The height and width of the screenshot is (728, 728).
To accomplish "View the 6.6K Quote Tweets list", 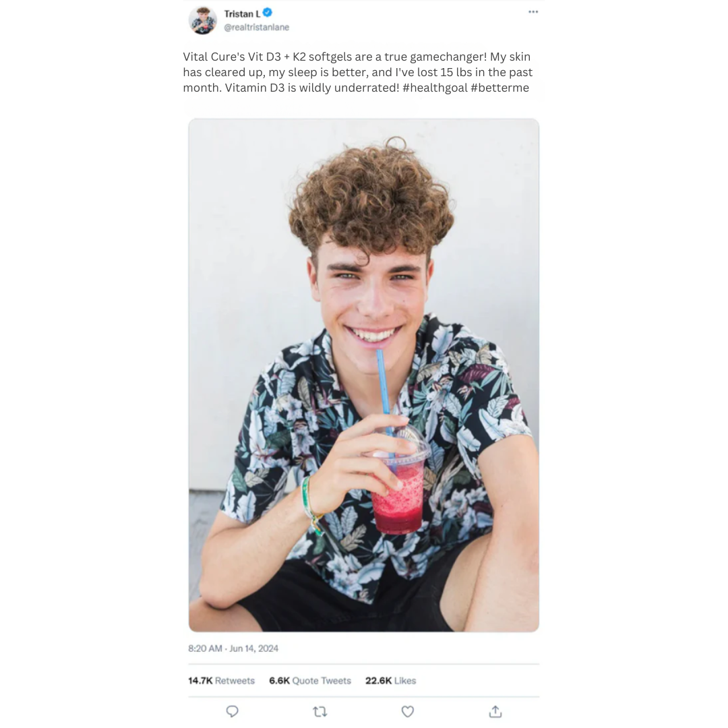I will (x=310, y=681).
